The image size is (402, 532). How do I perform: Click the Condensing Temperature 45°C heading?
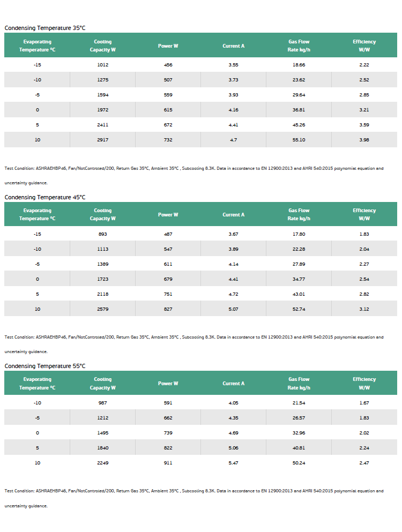45,197
